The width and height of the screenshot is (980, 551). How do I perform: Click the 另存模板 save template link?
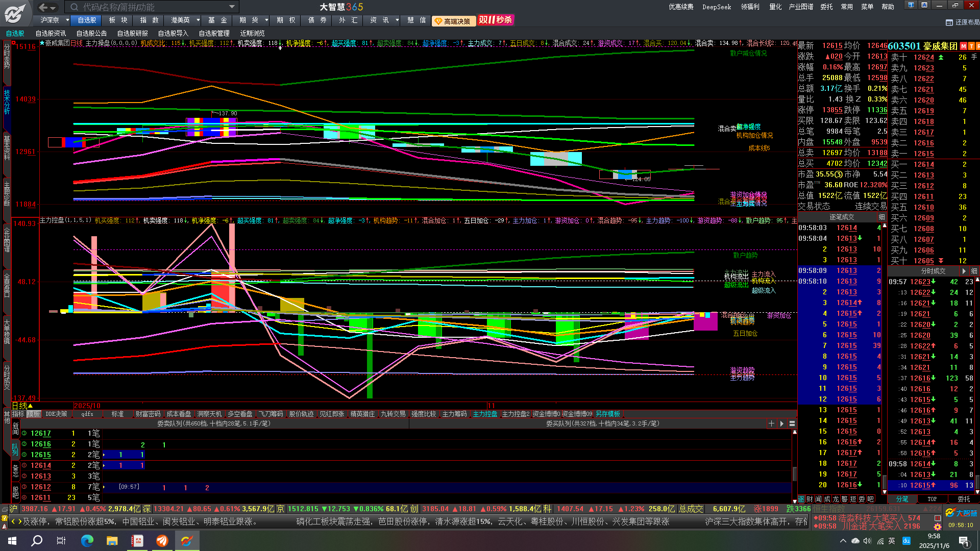click(607, 414)
